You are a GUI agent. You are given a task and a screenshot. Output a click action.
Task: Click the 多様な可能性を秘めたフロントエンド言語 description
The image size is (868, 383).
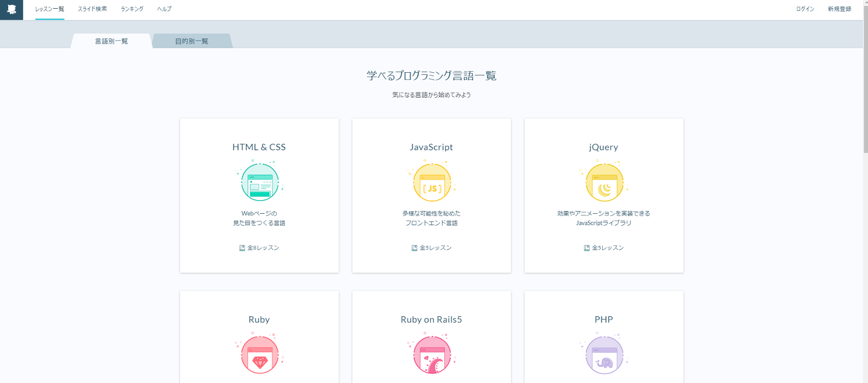tap(431, 218)
